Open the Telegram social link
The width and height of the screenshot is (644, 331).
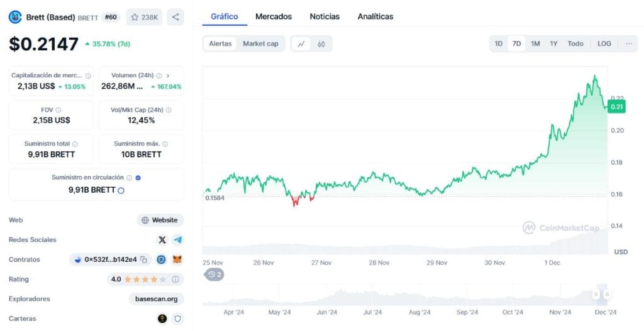click(x=178, y=240)
